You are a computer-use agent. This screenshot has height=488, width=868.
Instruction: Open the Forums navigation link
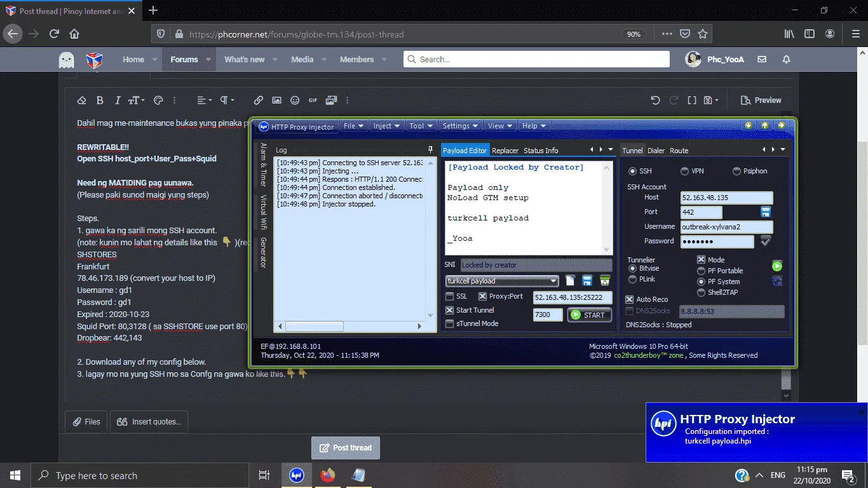point(184,59)
